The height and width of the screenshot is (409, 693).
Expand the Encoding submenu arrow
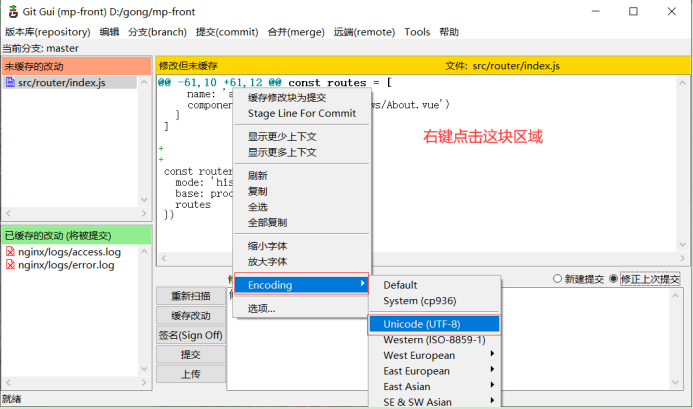click(x=362, y=283)
